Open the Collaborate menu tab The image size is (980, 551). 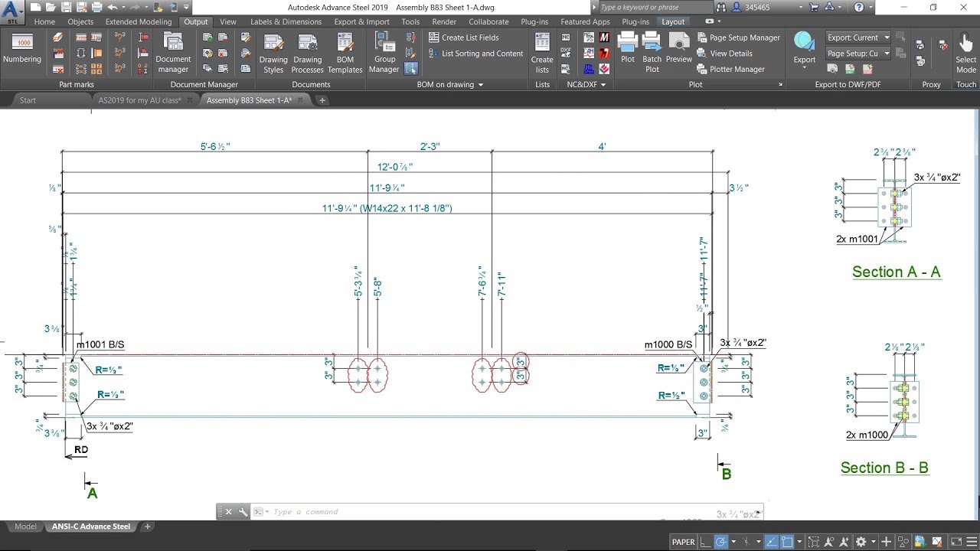(x=488, y=21)
